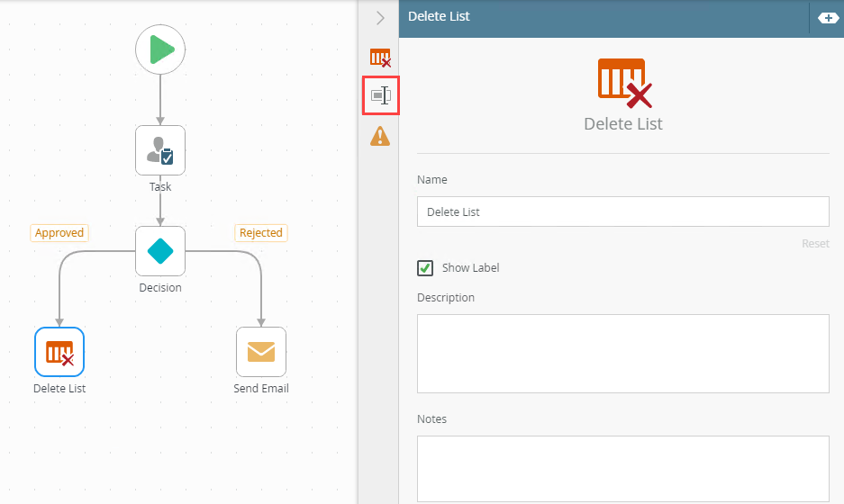The image size is (844, 504).
Task: Collapse the configuration panel with chevron
Action: point(380,18)
